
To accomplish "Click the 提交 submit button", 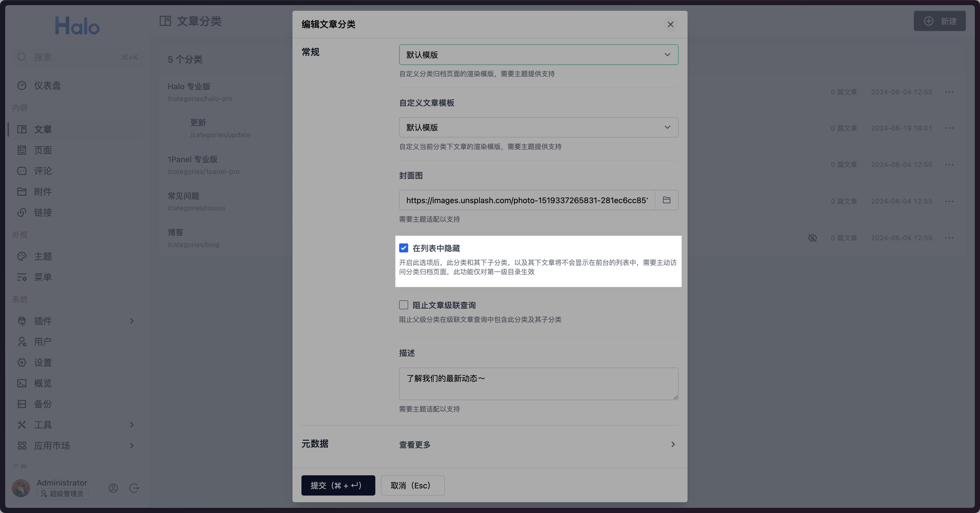I will click(x=338, y=485).
